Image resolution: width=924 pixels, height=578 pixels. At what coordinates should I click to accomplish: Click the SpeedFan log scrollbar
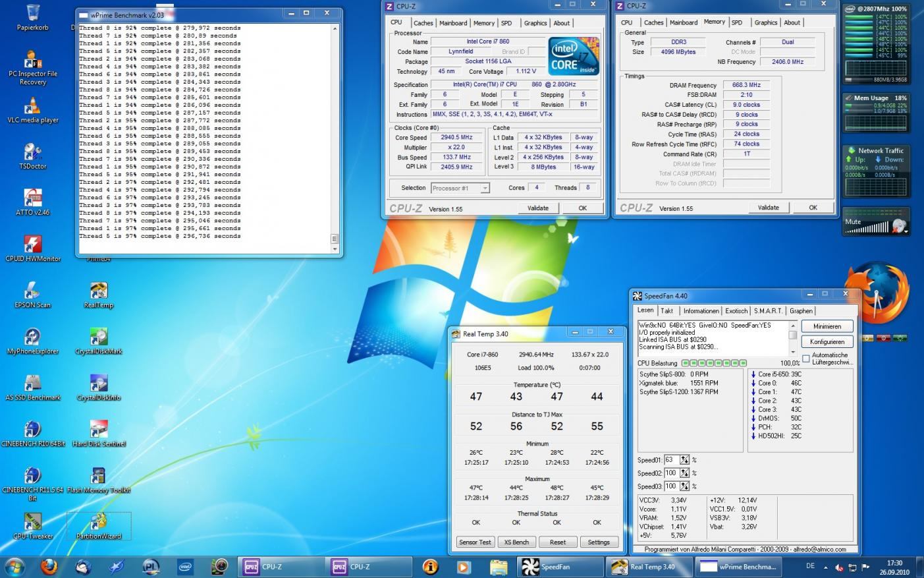[x=794, y=339]
